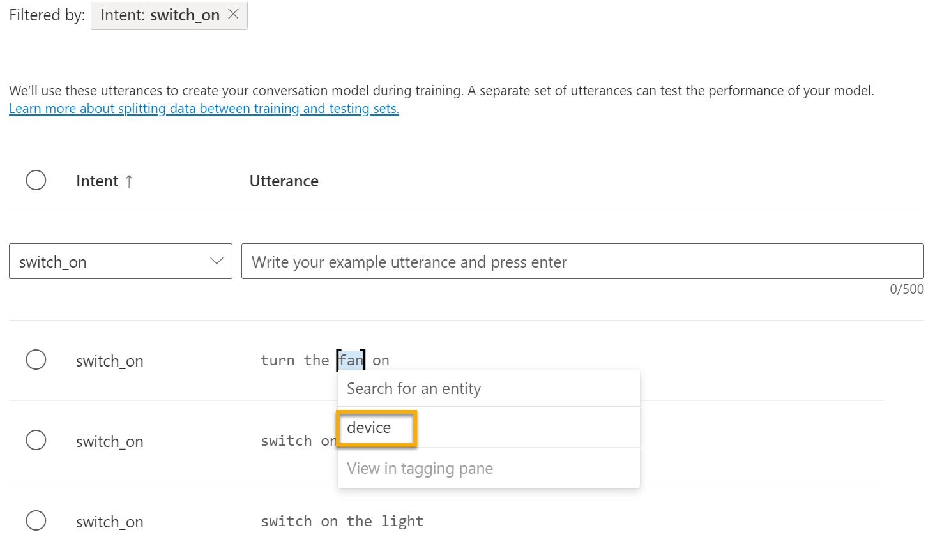Expand the switch_on intent dropdown
Viewport: 942px width, 560px height.
click(120, 261)
